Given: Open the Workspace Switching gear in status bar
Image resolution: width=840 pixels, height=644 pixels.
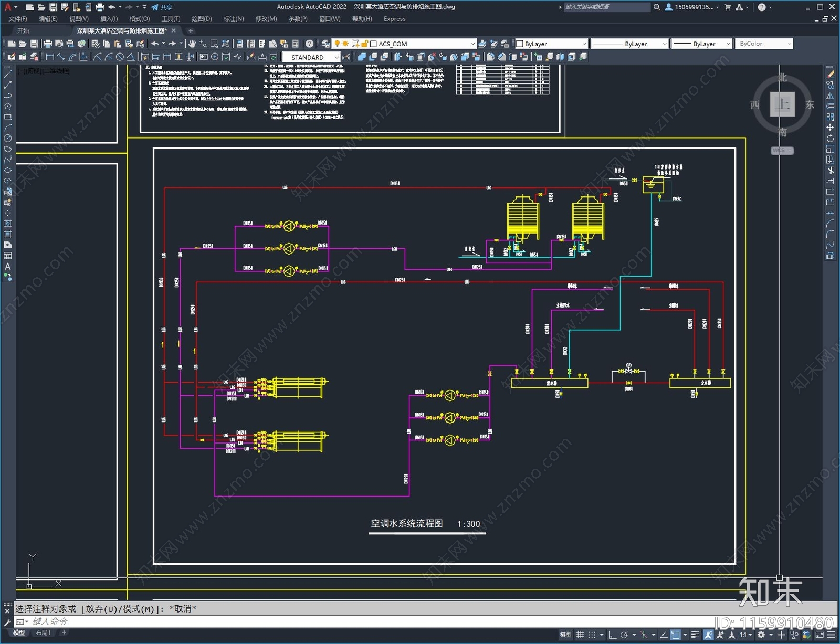Looking at the screenshot, I should [761, 635].
